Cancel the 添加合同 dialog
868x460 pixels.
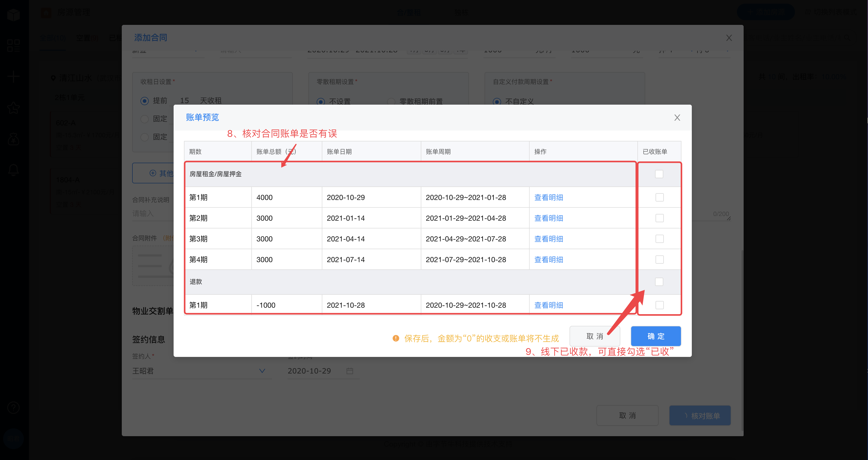point(627,415)
